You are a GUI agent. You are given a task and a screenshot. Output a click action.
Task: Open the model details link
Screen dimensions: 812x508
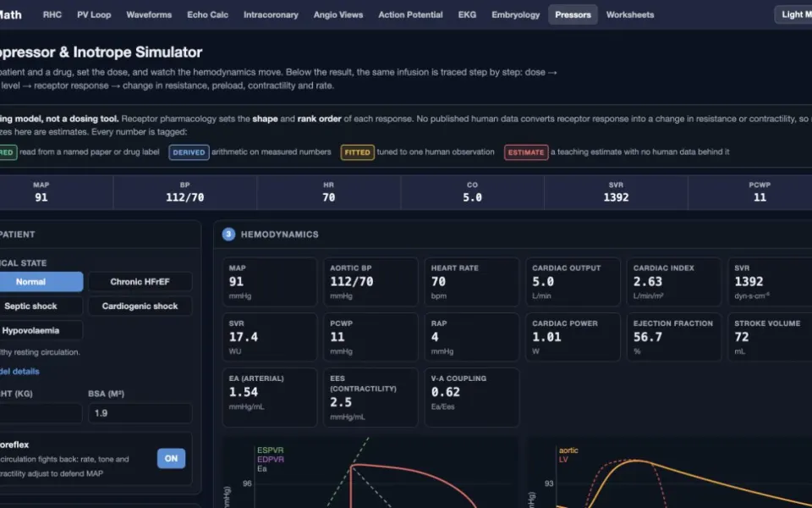pos(19,371)
